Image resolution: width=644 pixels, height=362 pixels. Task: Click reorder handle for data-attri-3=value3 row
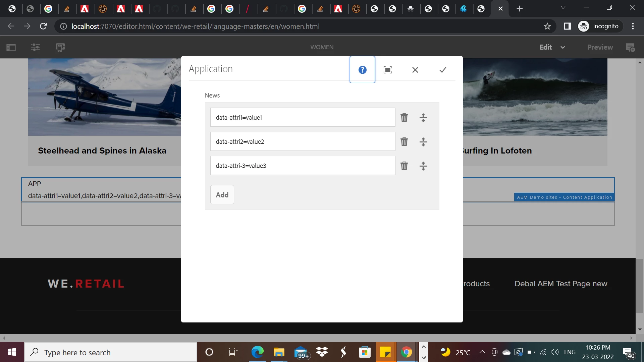pos(423,166)
